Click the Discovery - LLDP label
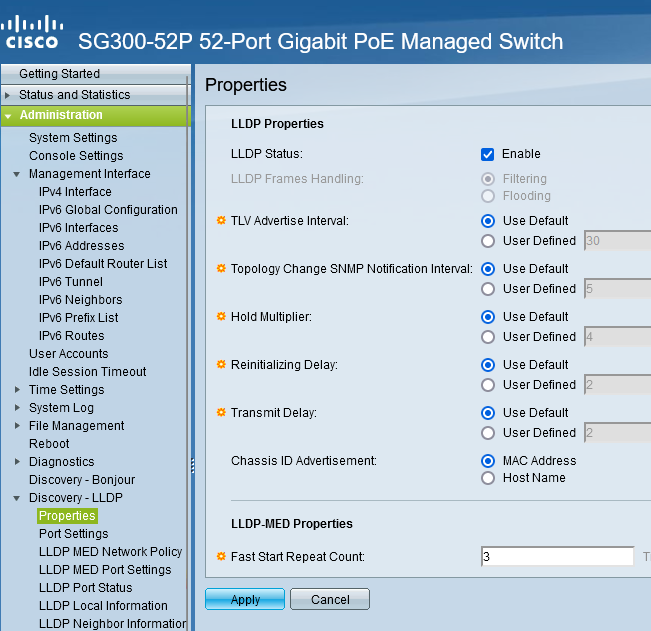This screenshot has width=651, height=631. (x=76, y=498)
